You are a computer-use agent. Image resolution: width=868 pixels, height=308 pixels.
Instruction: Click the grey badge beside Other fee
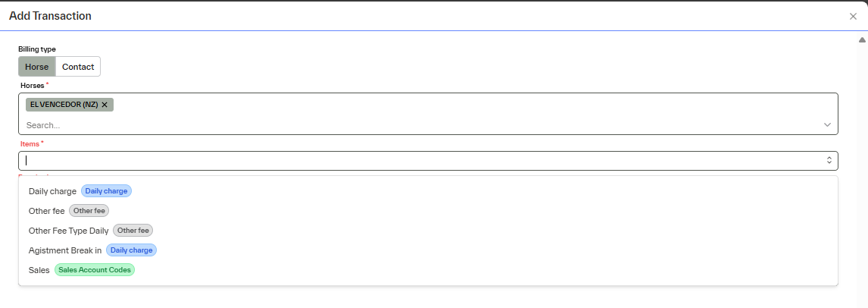click(x=89, y=211)
